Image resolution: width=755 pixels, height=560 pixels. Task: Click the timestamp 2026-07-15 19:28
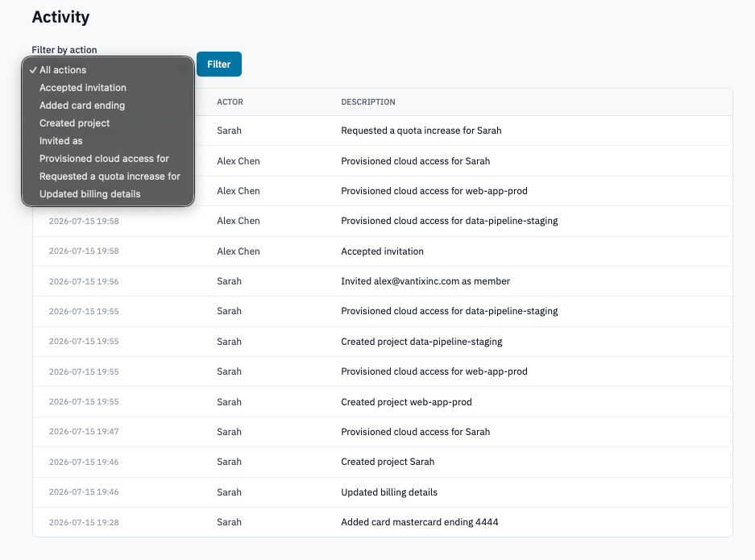tap(84, 522)
